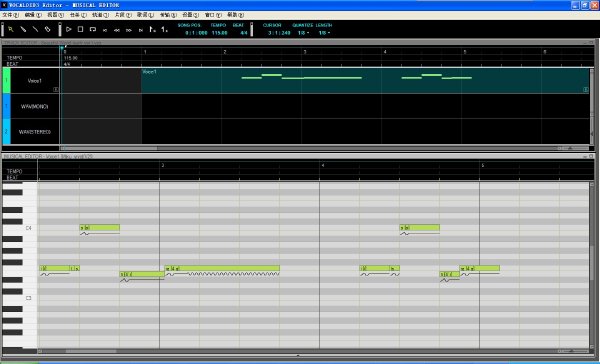Image resolution: width=600 pixels, height=364 pixels.
Task: Start playback with the play button
Action: click(x=68, y=29)
